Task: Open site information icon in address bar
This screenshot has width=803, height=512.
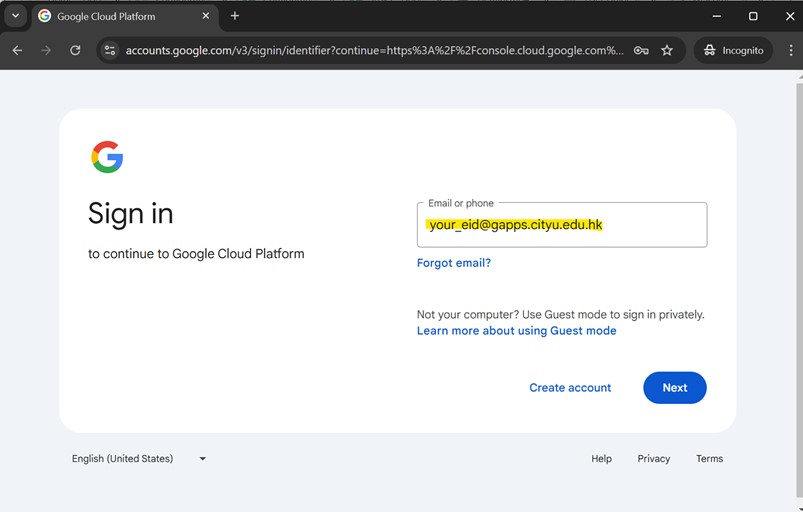Action: (110, 50)
